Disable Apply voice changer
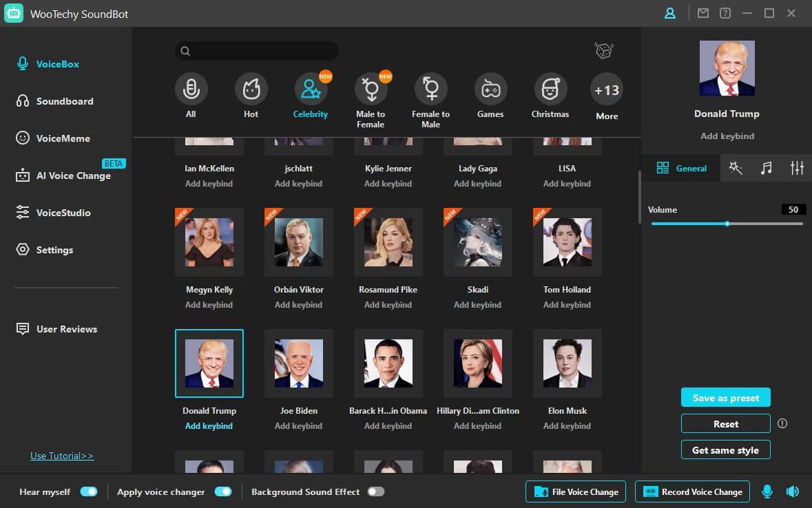The image size is (812, 508). coord(222,491)
